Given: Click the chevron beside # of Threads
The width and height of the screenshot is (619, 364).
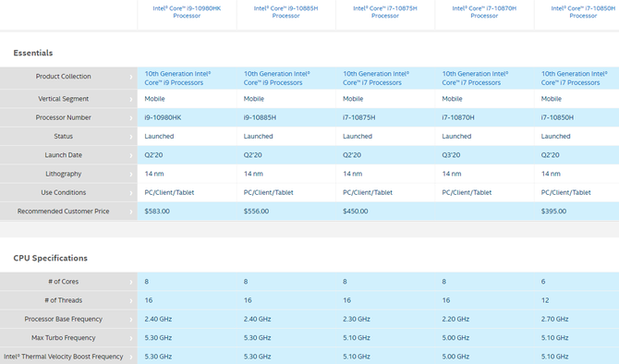Looking at the screenshot, I should click(131, 301).
